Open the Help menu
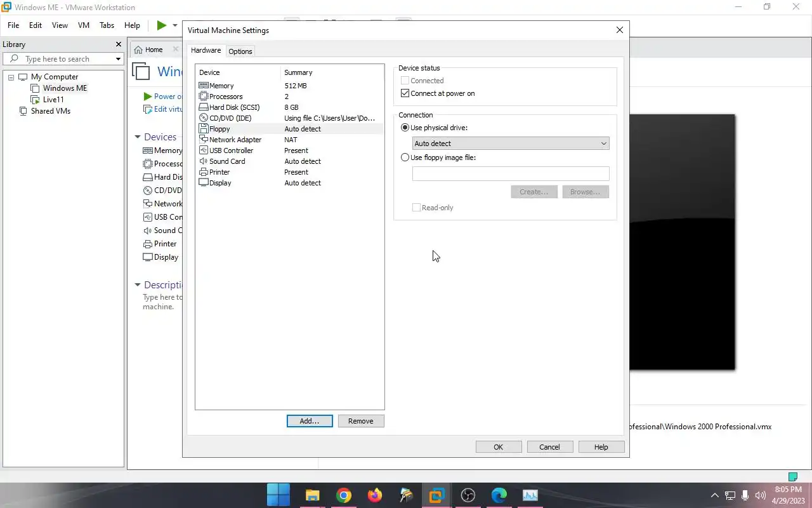This screenshot has width=812, height=508. [132, 25]
